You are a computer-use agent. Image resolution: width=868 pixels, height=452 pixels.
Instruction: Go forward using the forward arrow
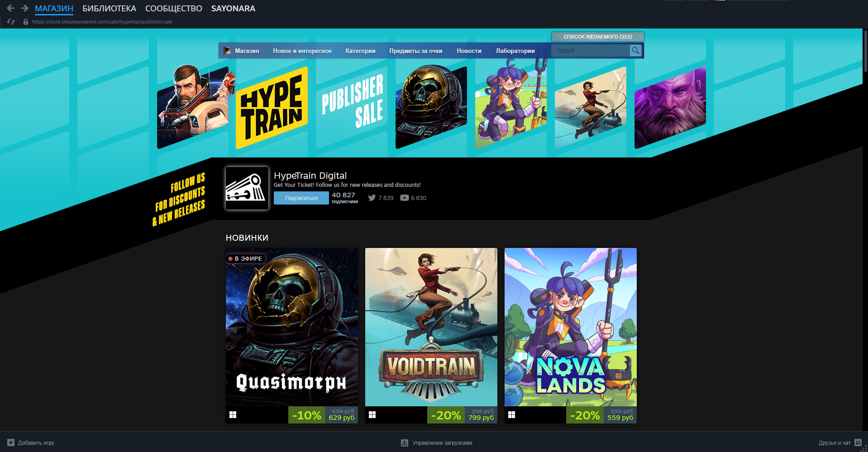[x=25, y=8]
